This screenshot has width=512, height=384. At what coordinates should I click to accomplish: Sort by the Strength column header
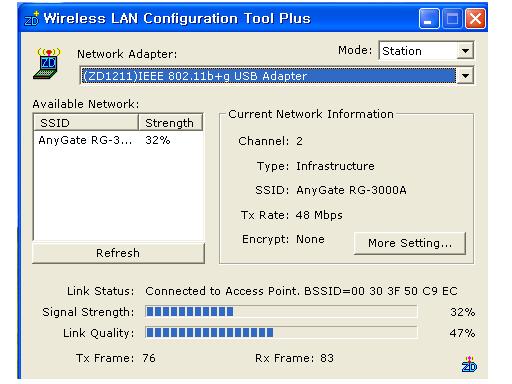(170, 123)
